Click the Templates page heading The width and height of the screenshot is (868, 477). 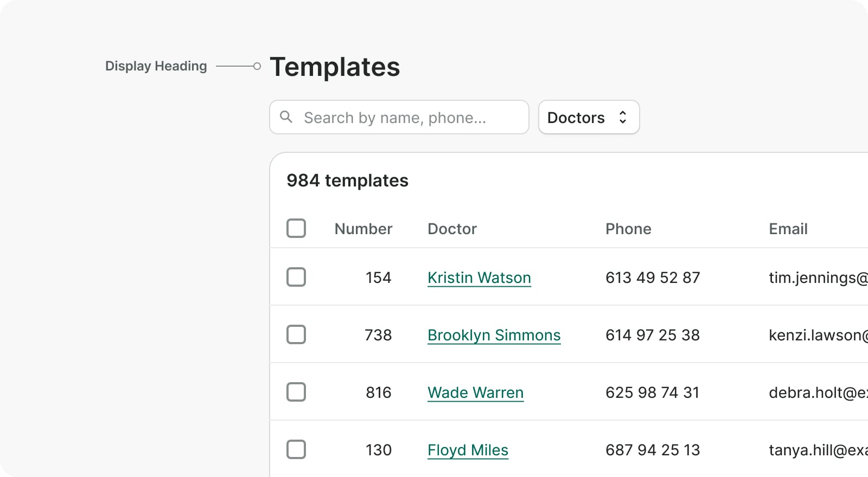click(335, 67)
